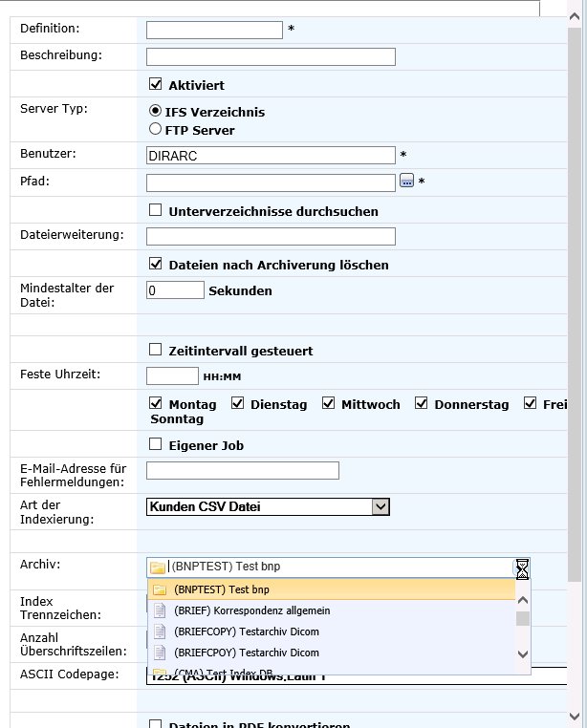Click document icon of (BRIEF) Korrespondenz allgemein

(160, 610)
